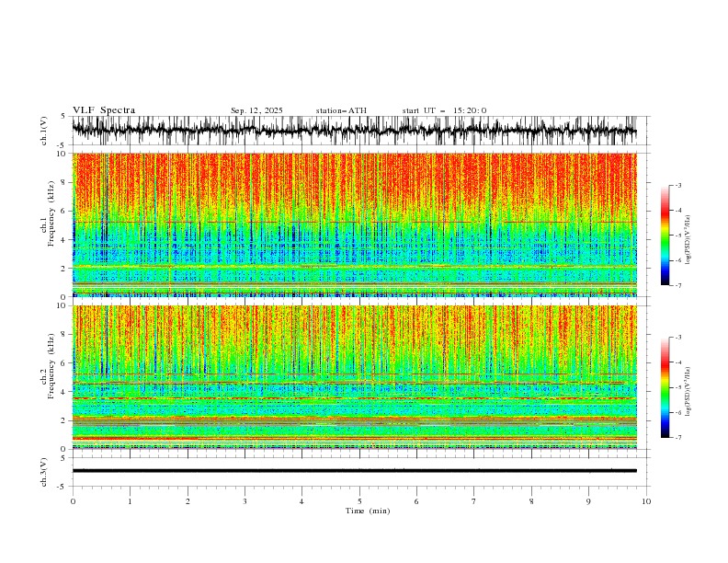Click time-axis tick label "2"
Screen dimensions: 728x563
click(188, 501)
